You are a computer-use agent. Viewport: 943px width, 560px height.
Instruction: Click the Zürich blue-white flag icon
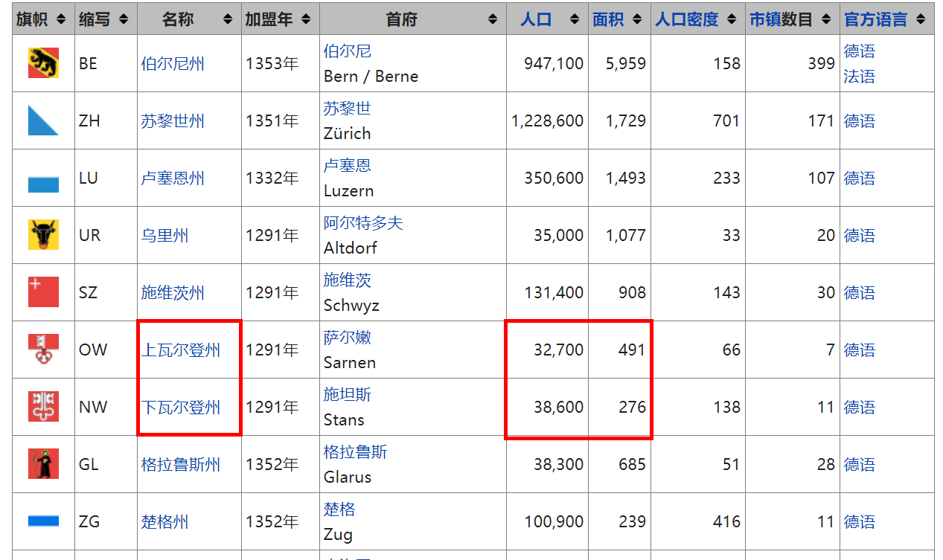(43, 120)
